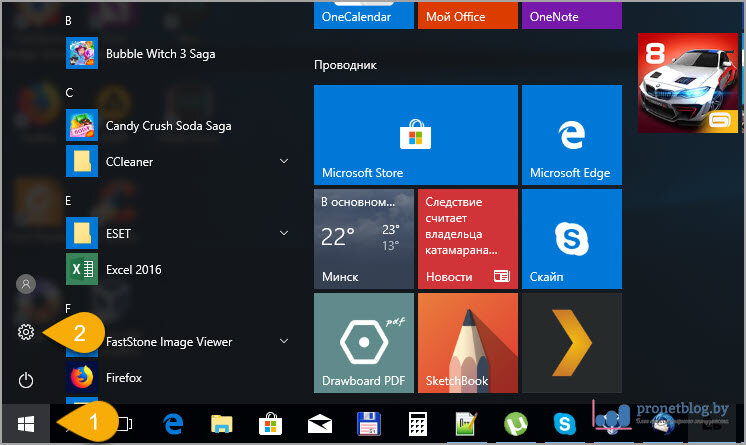Open Skype from the taskbar
This screenshot has width=746, height=445.
[x=565, y=424]
